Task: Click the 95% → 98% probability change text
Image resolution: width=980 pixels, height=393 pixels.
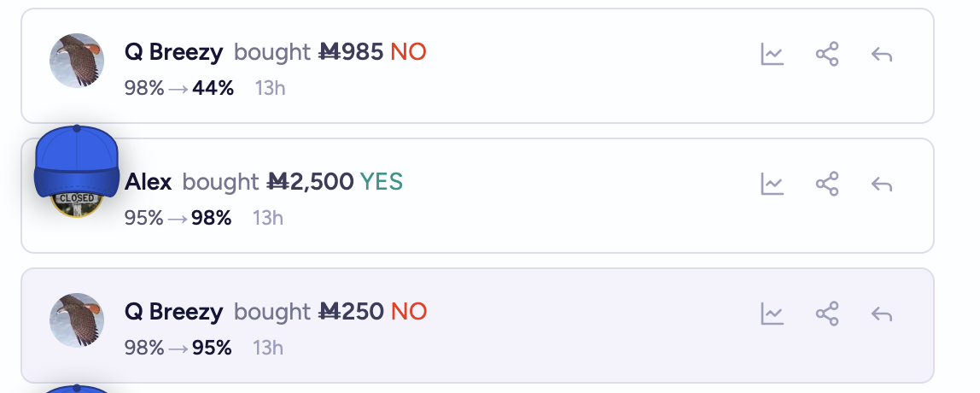Action: click(178, 218)
